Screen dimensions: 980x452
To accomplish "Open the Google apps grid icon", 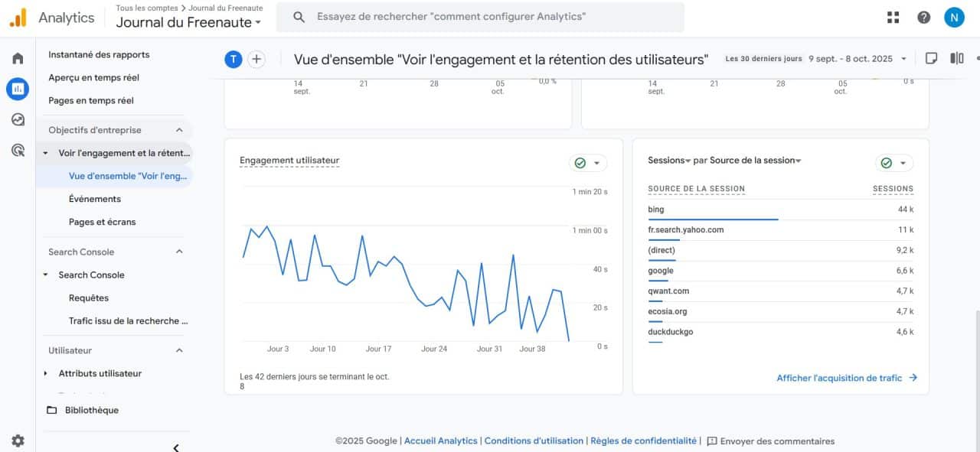I will tap(893, 18).
